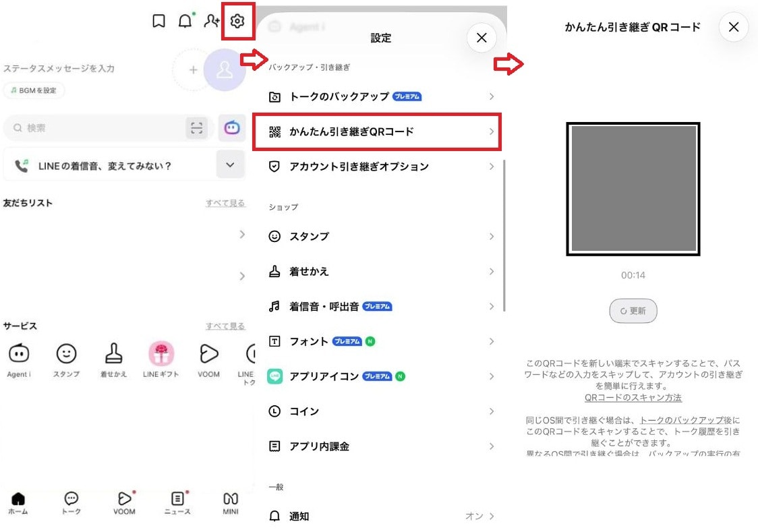Click the backup icon beside トークのバックアップ
Image resolution: width=758 pixels, height=532 pixels.
click(x=274, y=96)
